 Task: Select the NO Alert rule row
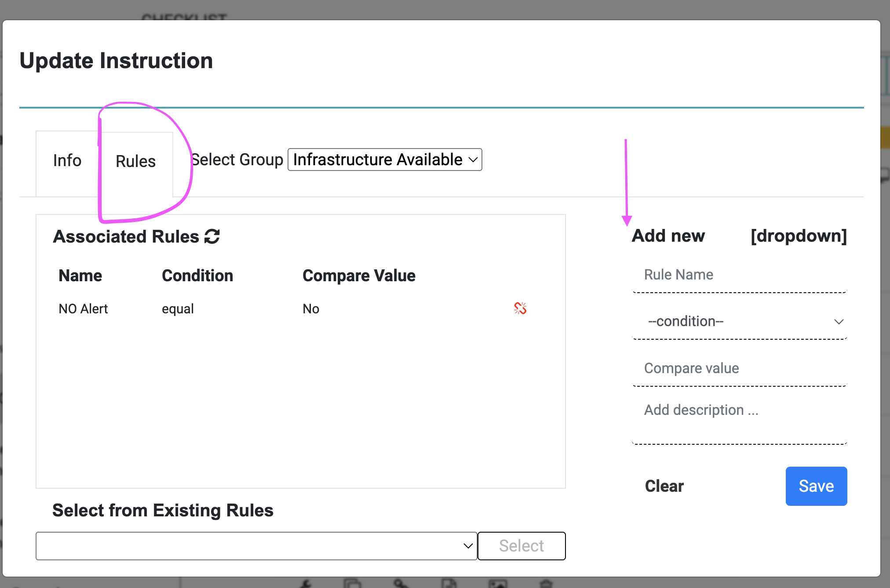click(83, 309)
